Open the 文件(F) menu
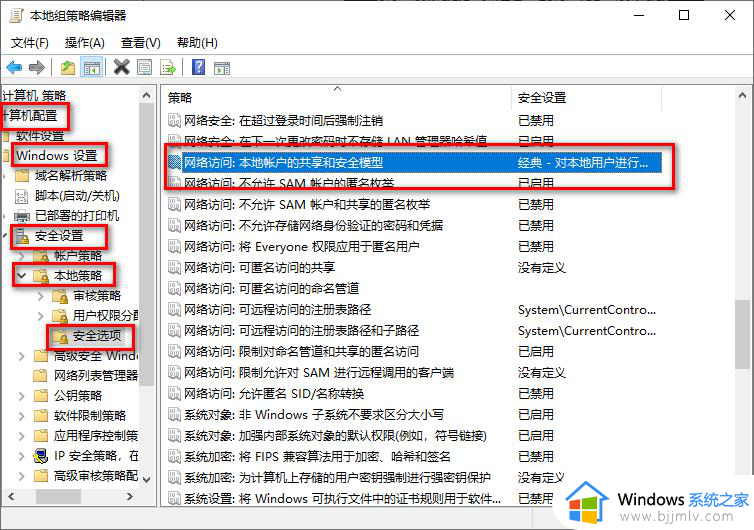Screen dimensions: 754x530 (x=30, y=43)
